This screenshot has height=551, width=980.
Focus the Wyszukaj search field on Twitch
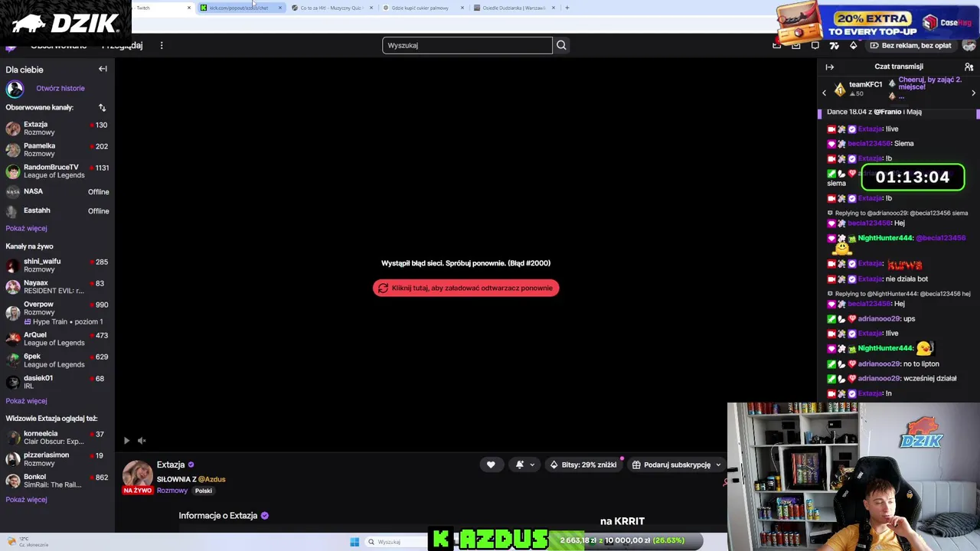click(x=467, y=45)
